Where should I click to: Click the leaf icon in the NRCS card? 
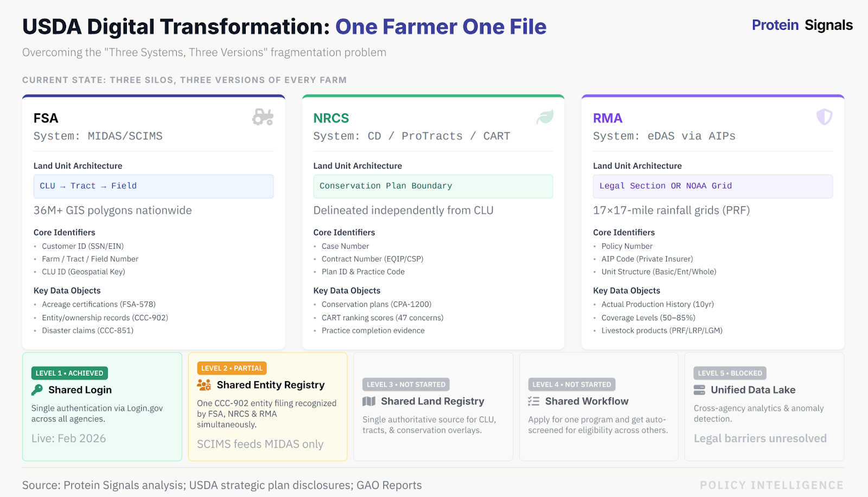click(545, 117)
